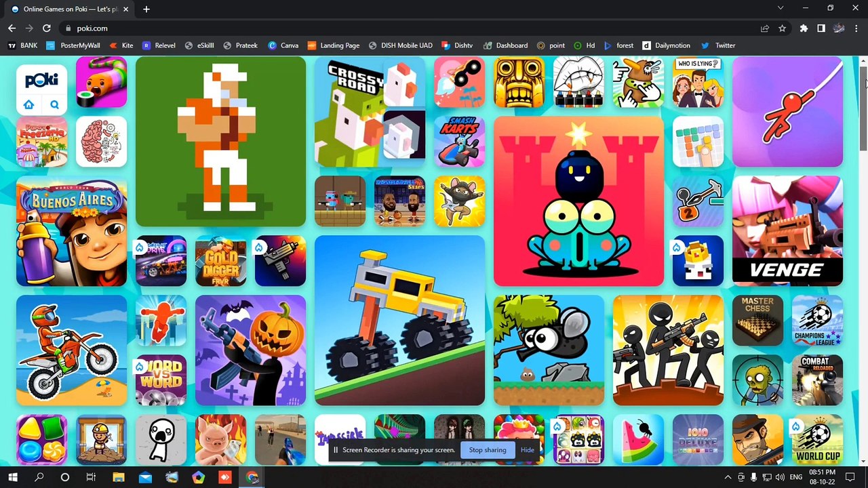Open a new browser tab
The height and width of the screenshot is (488, 868).
tap(146, 9)
